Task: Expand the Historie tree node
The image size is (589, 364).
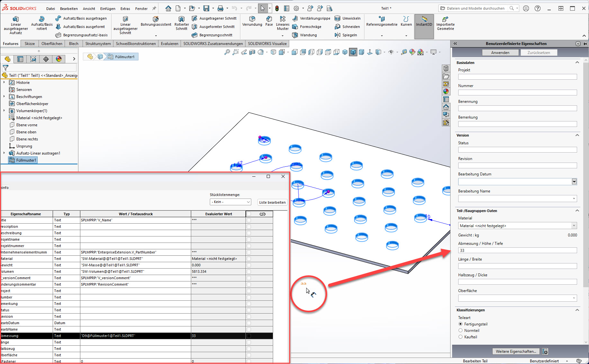Action: (4, 83)
